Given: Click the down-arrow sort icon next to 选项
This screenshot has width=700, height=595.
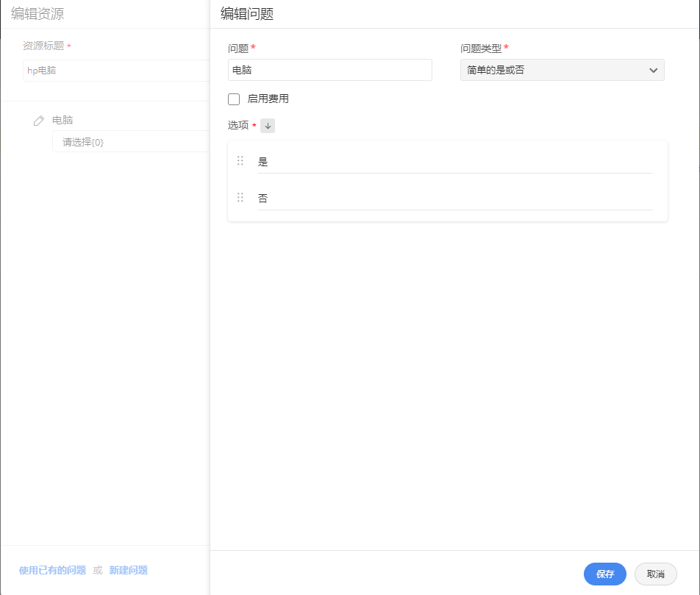Looking at the screenshot, I should (268, 126).
